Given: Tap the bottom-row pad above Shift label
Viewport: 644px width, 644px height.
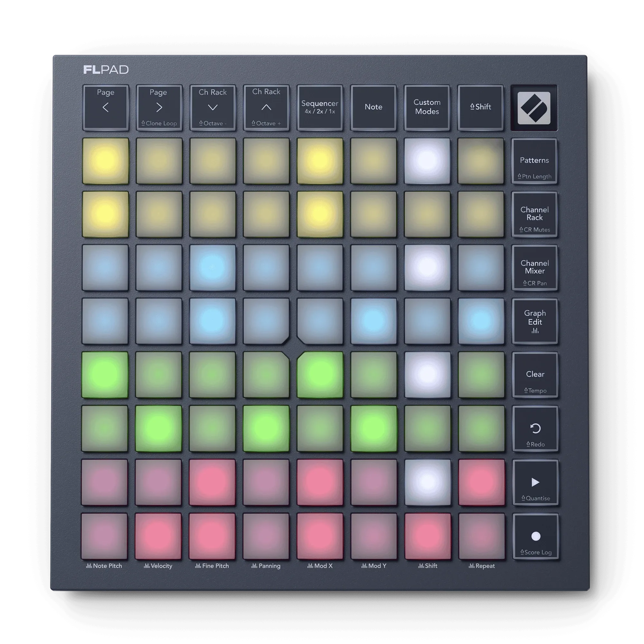Looking at the screenshot, I should (x=428, y=536).
